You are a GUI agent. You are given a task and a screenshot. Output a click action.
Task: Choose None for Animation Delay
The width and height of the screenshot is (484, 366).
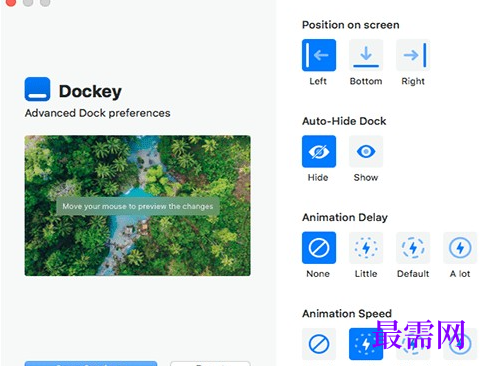[x=319, y=248]
